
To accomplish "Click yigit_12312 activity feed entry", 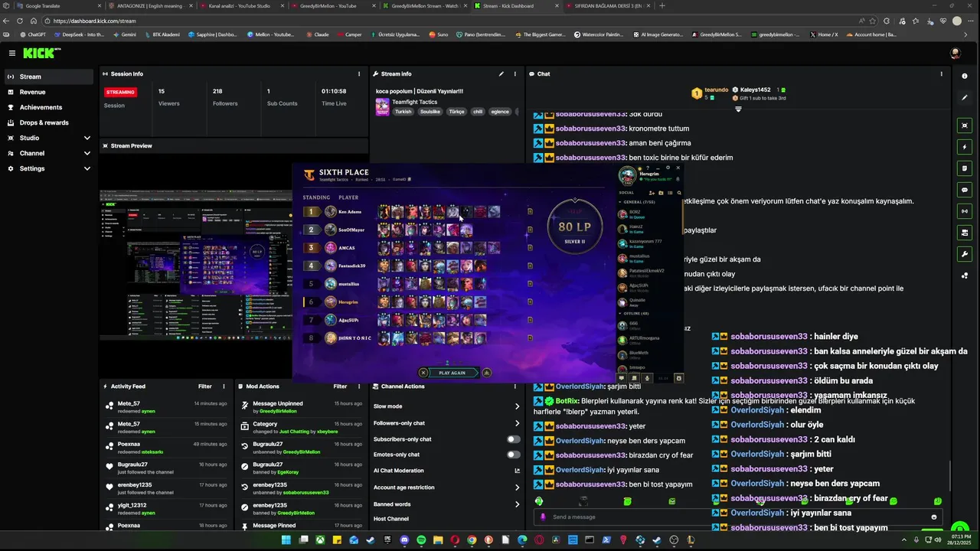I will [x=166, y=509].
